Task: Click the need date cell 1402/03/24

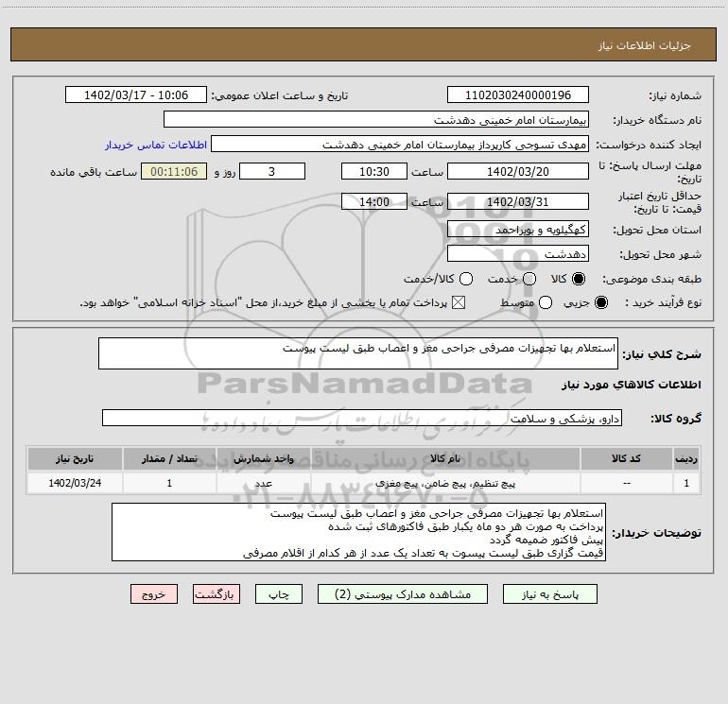Action: tap(75, 483)
